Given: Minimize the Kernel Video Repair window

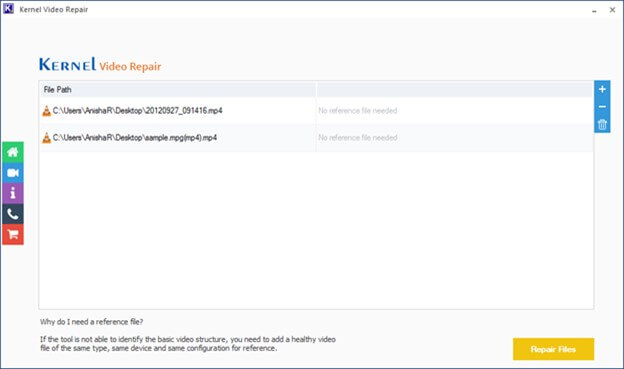Looking at the screenshot, I should [594, 10].
